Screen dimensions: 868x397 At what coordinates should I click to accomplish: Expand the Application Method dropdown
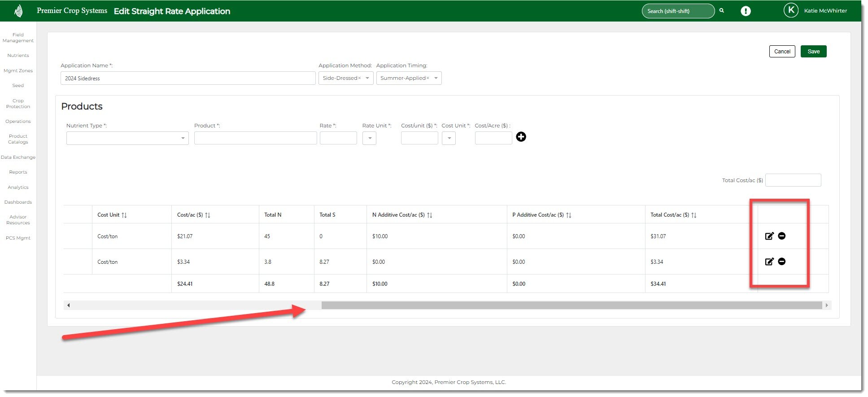point(367,78)
